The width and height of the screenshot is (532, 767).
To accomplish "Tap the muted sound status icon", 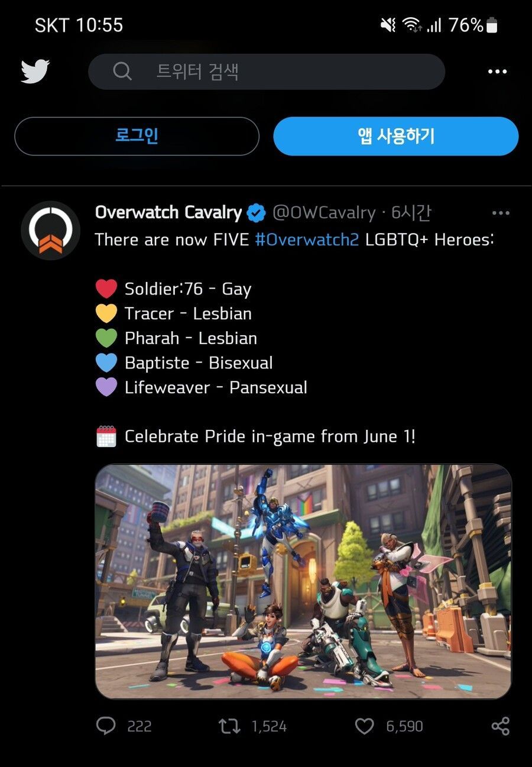I will click(388, 25).
